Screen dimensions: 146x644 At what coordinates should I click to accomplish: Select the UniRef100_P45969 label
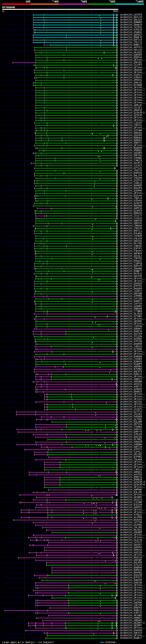click(131, 417)
